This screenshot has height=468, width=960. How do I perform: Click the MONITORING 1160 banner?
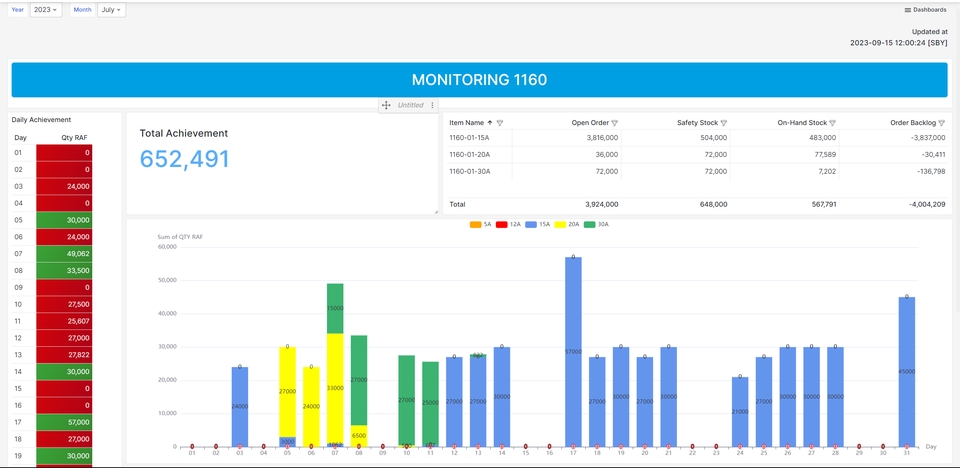coord(479,80)
